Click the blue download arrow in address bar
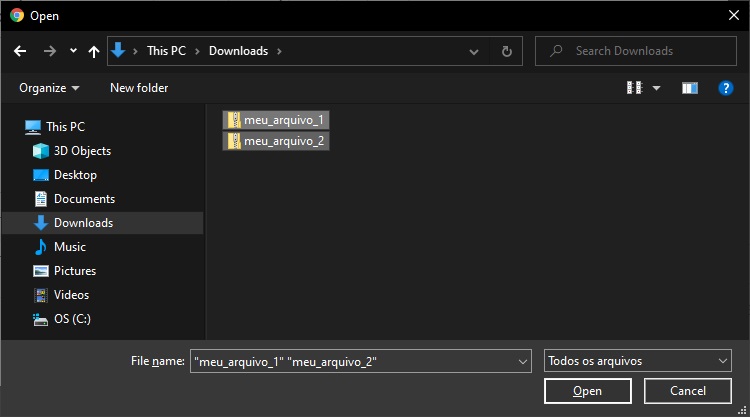This screenshot has width=750, height=417. tap(118, 50)
